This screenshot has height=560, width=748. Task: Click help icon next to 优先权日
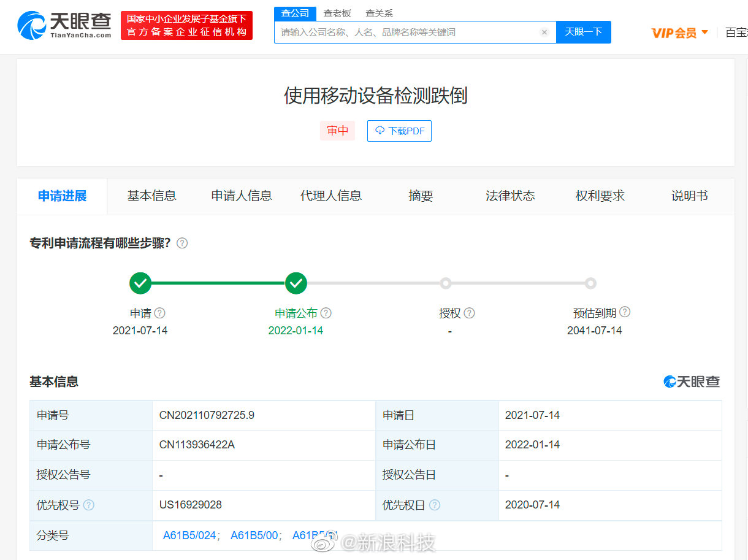click(435, 505)
